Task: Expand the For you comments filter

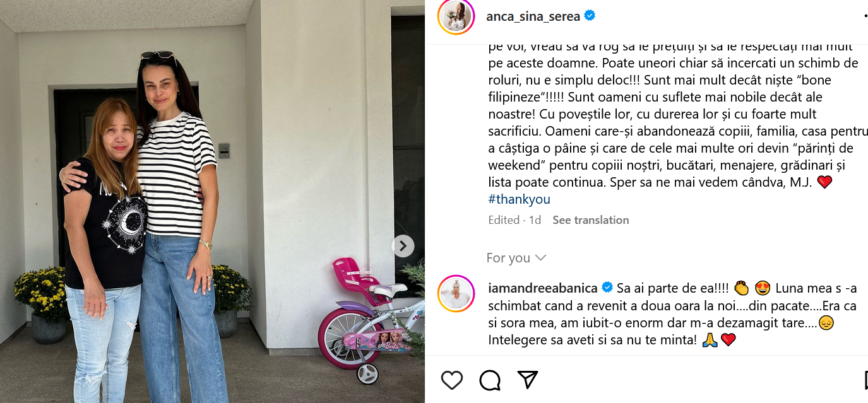Action: coord(516,258)
